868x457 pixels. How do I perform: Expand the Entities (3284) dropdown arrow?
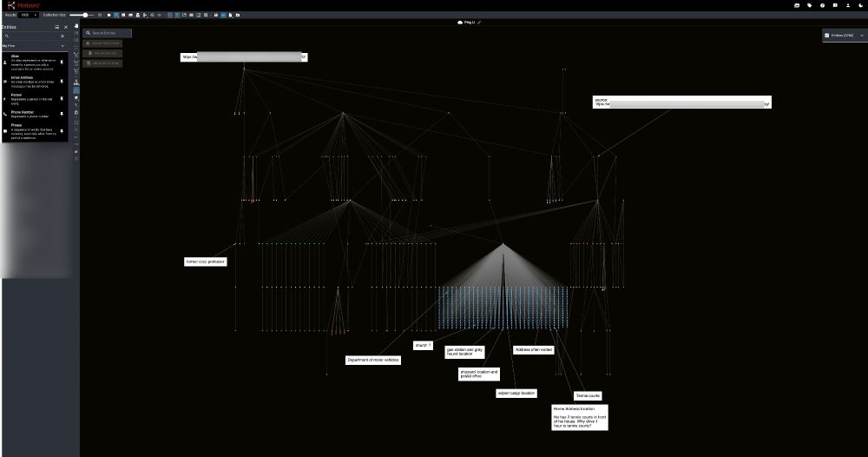point(861,36)
